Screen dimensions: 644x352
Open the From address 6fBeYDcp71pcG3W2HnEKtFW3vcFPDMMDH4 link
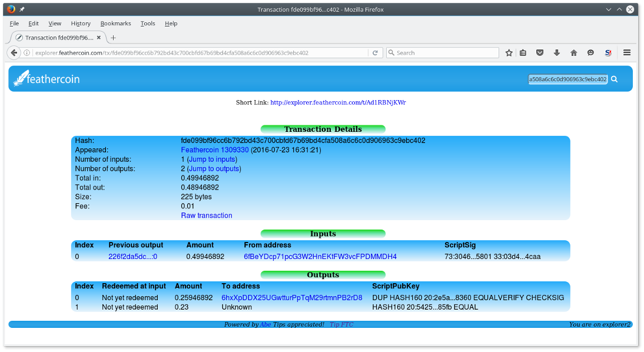[x=320, y=257]
